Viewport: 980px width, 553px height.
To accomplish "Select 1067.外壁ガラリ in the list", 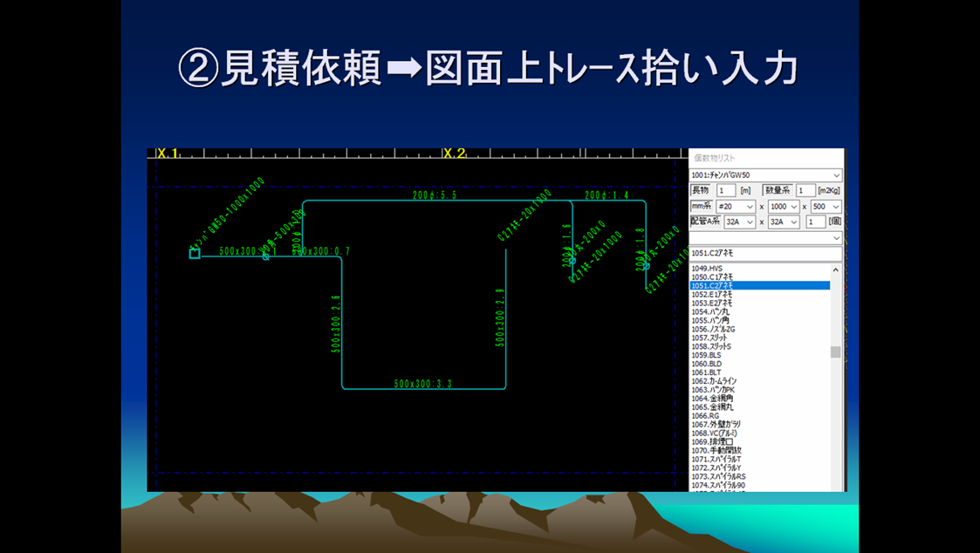I will (x=760, y=424).
